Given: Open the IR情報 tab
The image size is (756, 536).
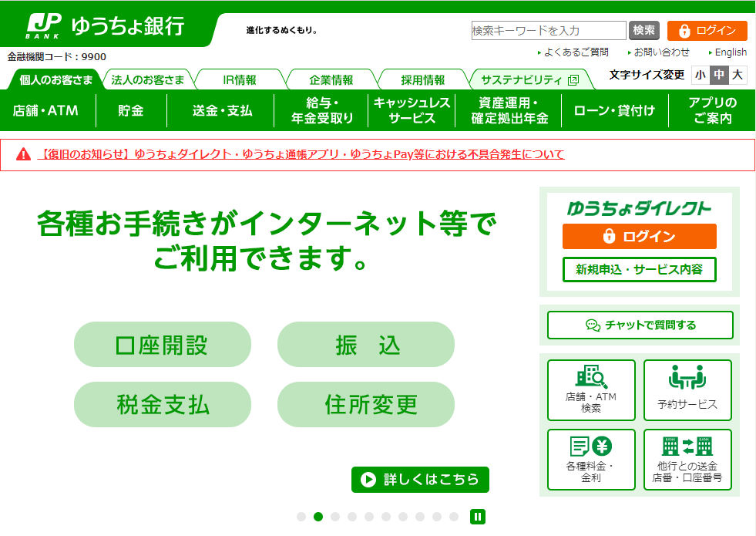Looking at the screenshot, I should [240, 79].
